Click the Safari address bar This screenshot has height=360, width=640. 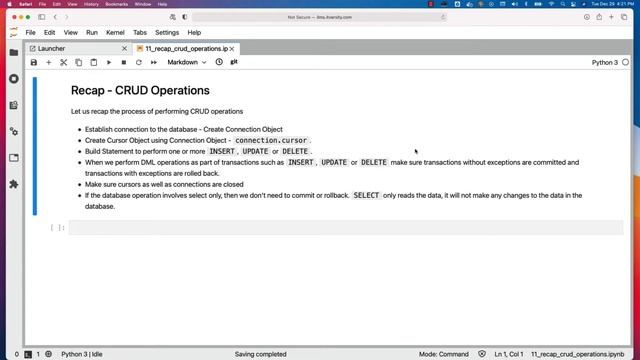pyautogui.click(x=320, y=17)
